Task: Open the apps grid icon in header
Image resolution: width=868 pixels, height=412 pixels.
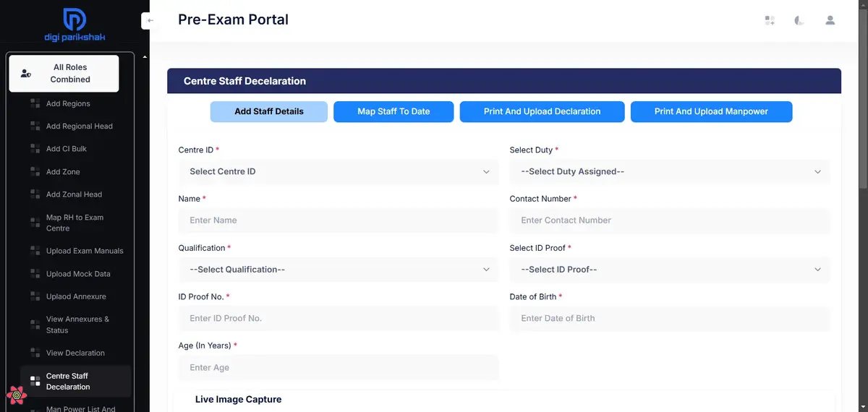Action: coord(770,21)
